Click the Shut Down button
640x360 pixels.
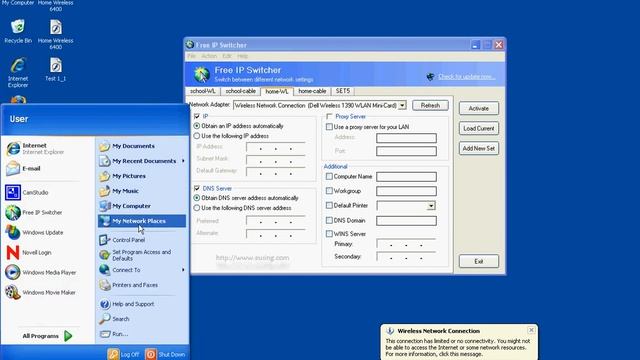point(166,354)
